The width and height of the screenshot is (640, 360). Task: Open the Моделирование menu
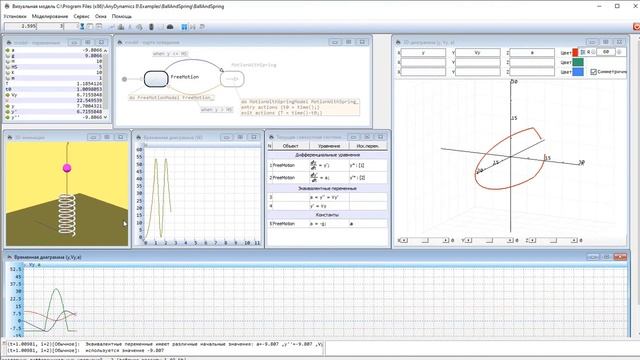click(50, 16)
